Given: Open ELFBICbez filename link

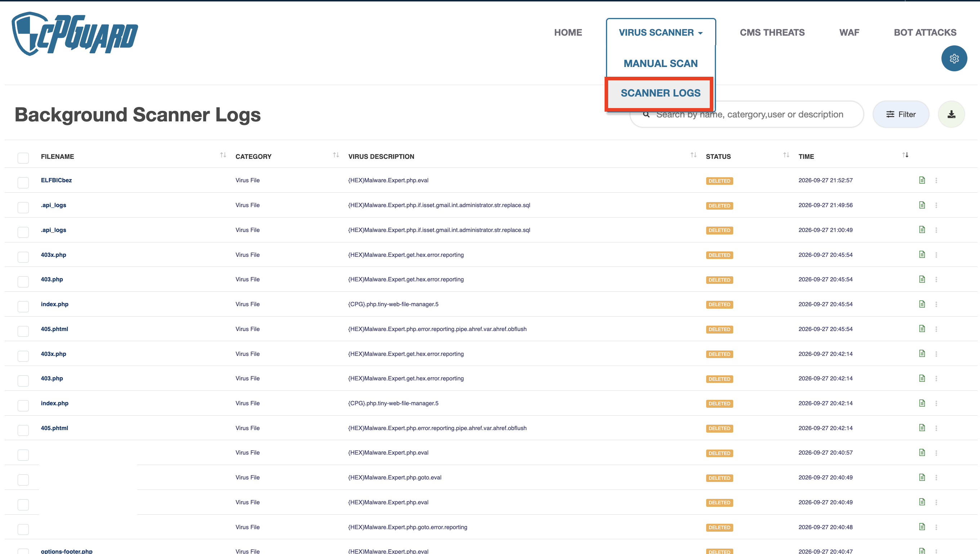Looking at the screenshot, I should (56, 180).
